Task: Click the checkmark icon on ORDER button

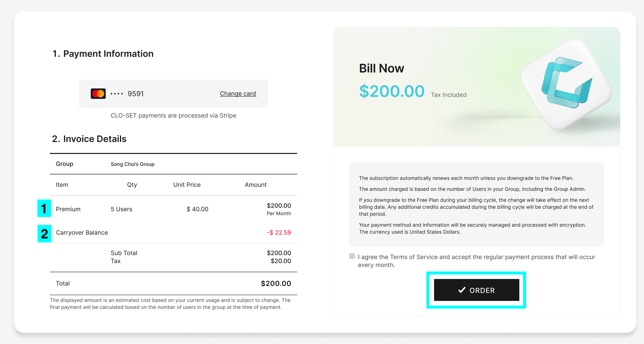Action: tap(462, 290)
